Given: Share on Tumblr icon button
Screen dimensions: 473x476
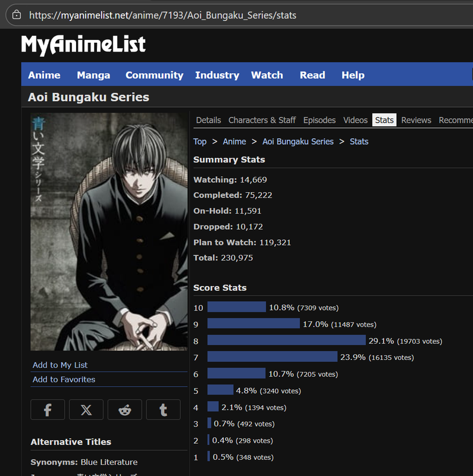Looking at the screenshot, I should pos(164,409).
